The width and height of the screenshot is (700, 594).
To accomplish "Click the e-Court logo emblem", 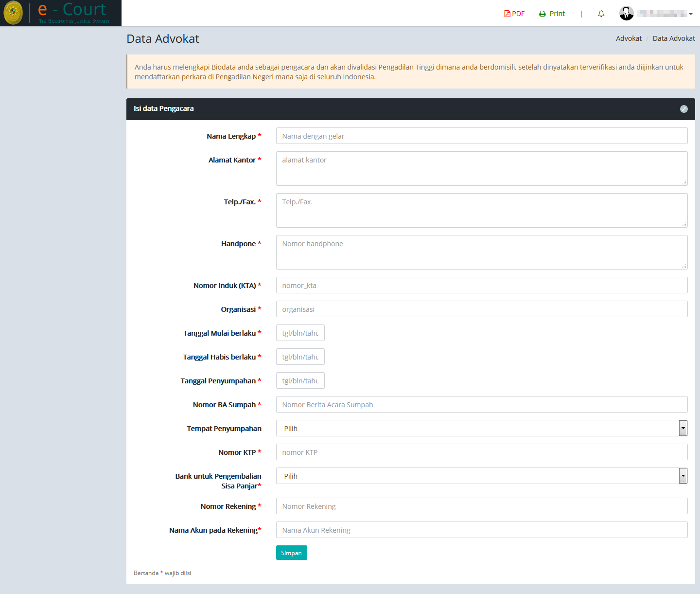I will pyautogui.click(x=13, y=13).
